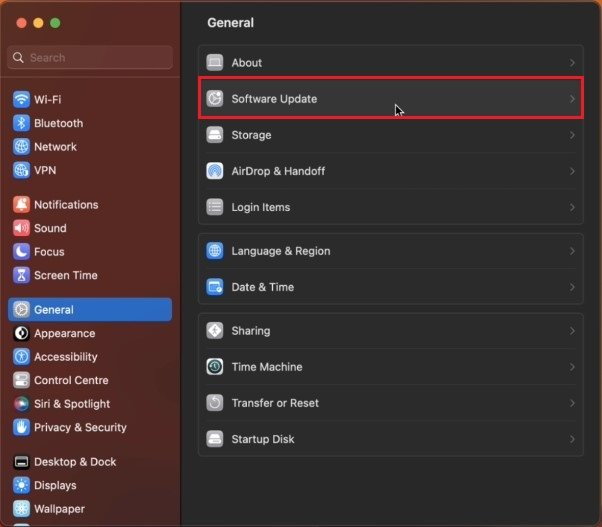
Task: Click the chevron on Transfer or Reset
Action: click(572, 403)
